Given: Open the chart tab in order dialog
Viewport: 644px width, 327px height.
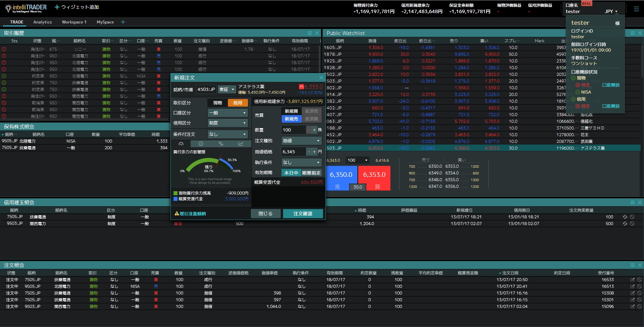Looking at the screenshot, I should [x=241, y=144].
